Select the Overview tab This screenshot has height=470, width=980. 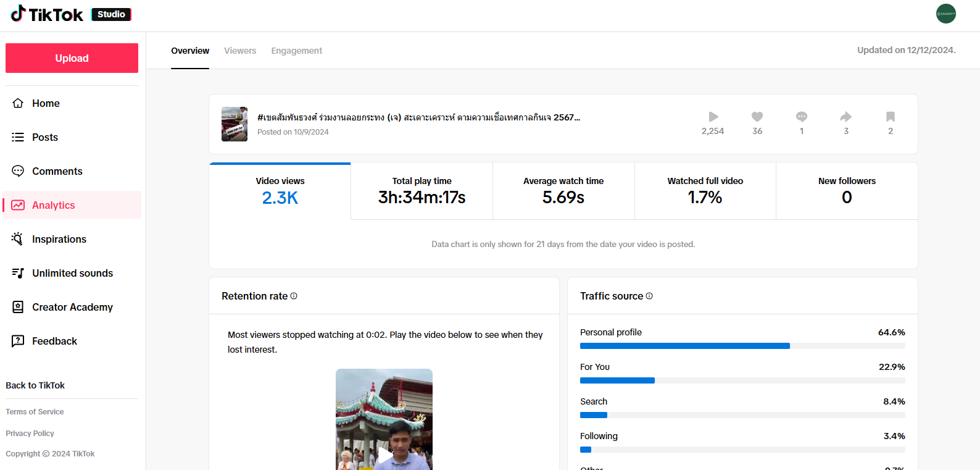pos(190,51)
